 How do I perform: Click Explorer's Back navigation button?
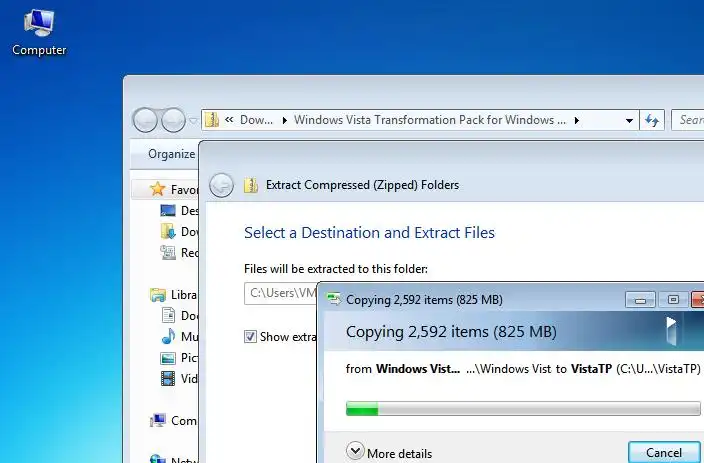145,120
